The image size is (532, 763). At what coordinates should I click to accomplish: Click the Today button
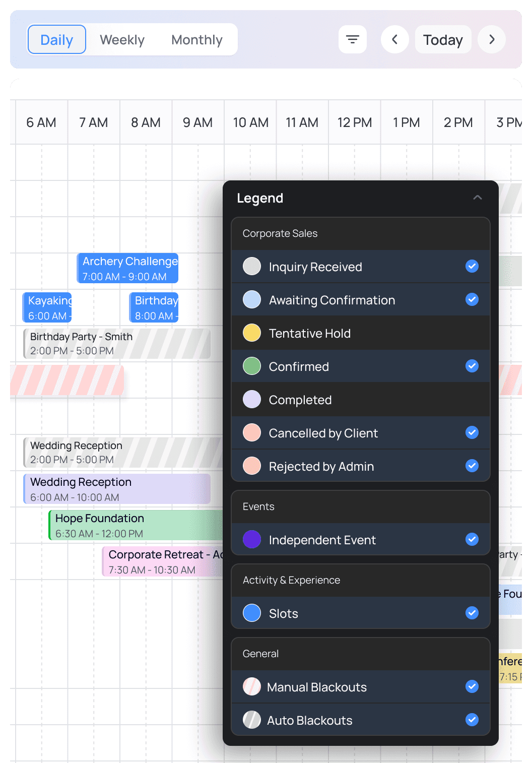click(443, 39)
